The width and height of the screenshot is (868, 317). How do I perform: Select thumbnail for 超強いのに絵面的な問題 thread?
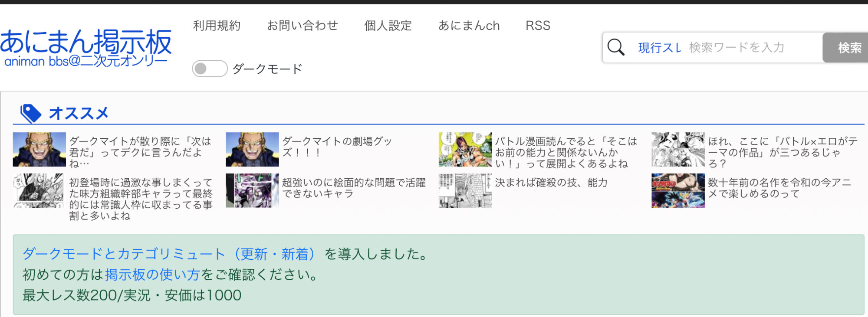(252, 191)
